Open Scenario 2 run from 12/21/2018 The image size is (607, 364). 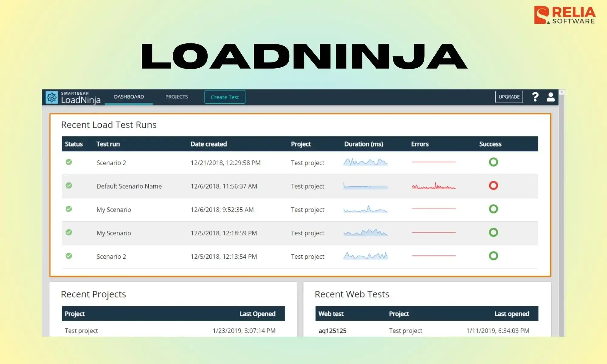click(x=111, y=163)
